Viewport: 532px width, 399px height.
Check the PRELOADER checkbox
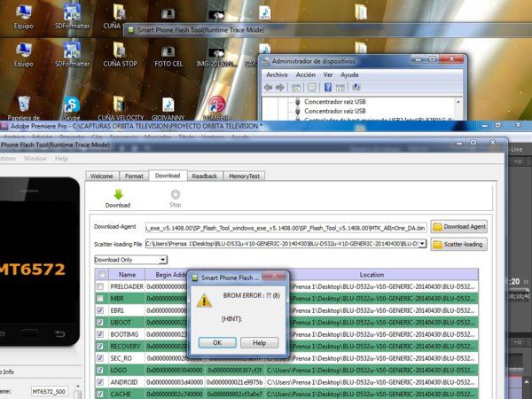[100, 286]
